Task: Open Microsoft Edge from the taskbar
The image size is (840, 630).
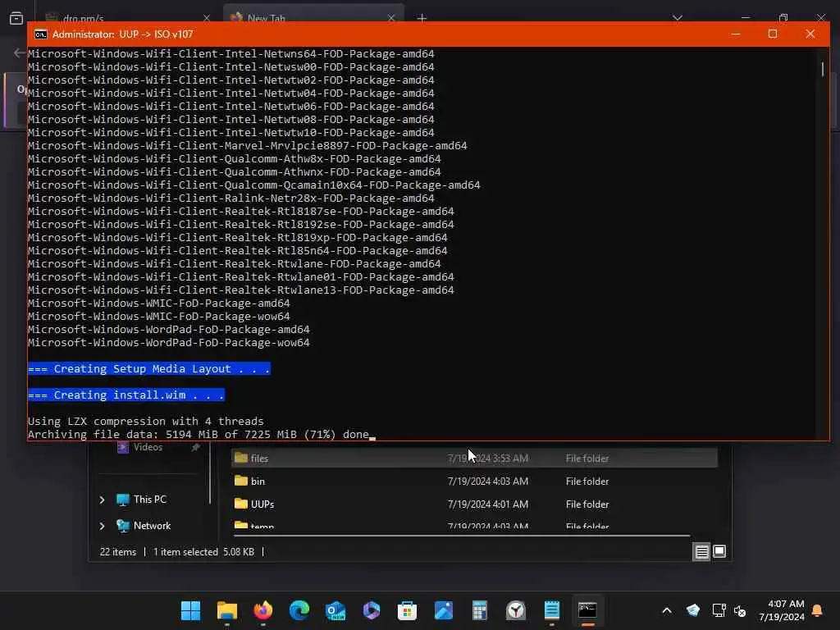Action: coord(299,610)
